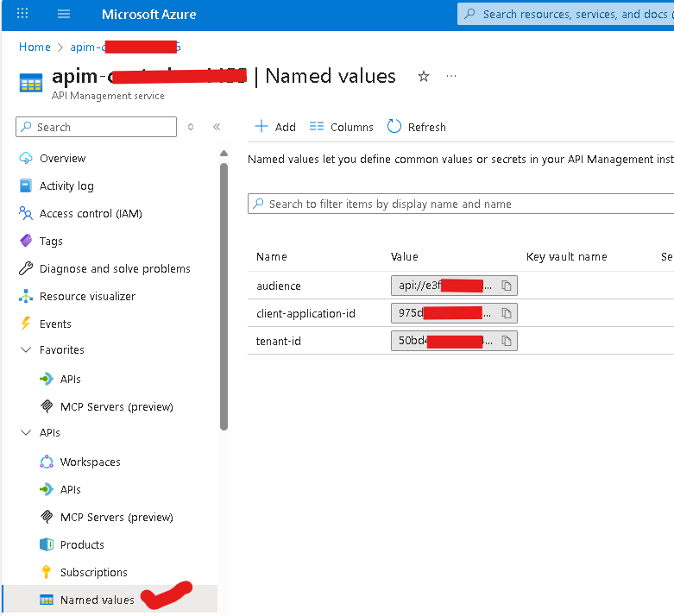This screenshot has width=674, height=616.
Task: Favorite this page with the star icon
Action: [x=424, y=77]
